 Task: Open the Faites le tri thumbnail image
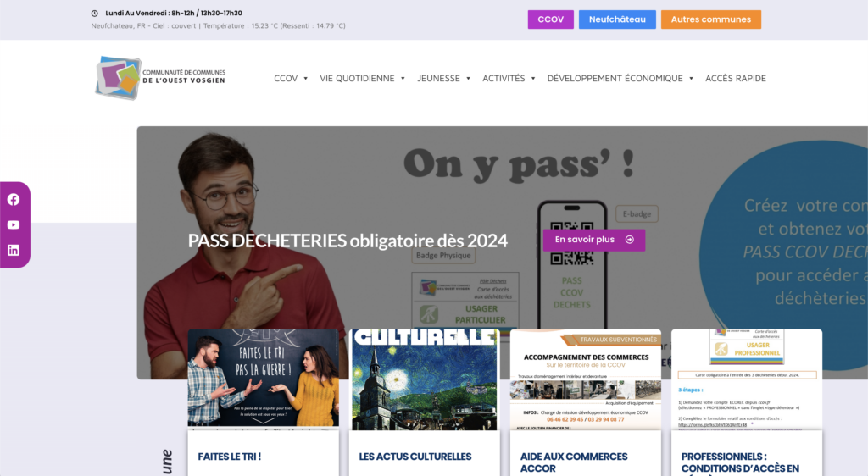tap(263, 378)
